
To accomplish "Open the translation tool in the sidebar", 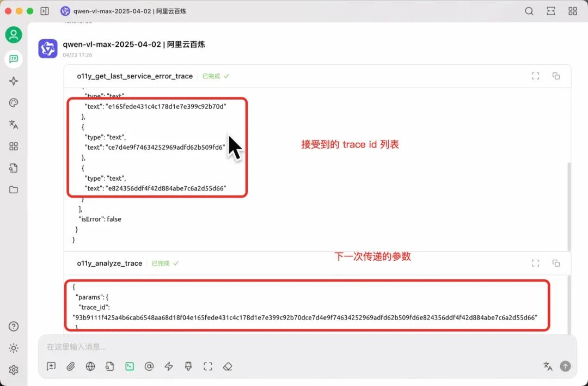I will pos(14,124).
